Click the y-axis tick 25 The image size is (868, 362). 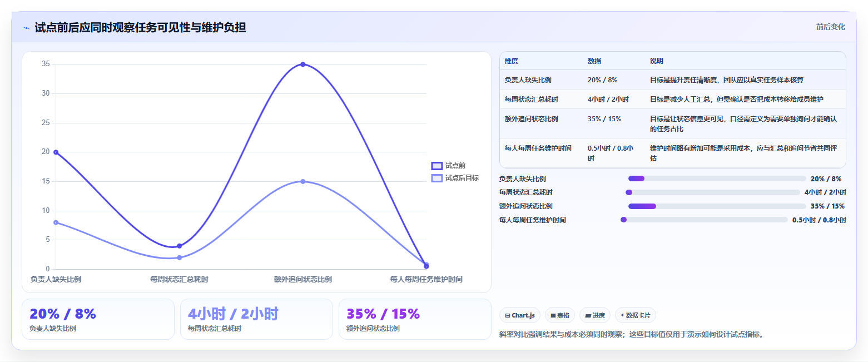46,123
